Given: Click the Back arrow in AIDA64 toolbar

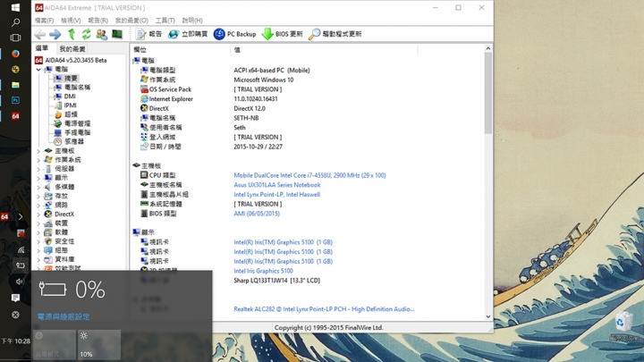Looking at the screenshot, I should pos(40,35).
